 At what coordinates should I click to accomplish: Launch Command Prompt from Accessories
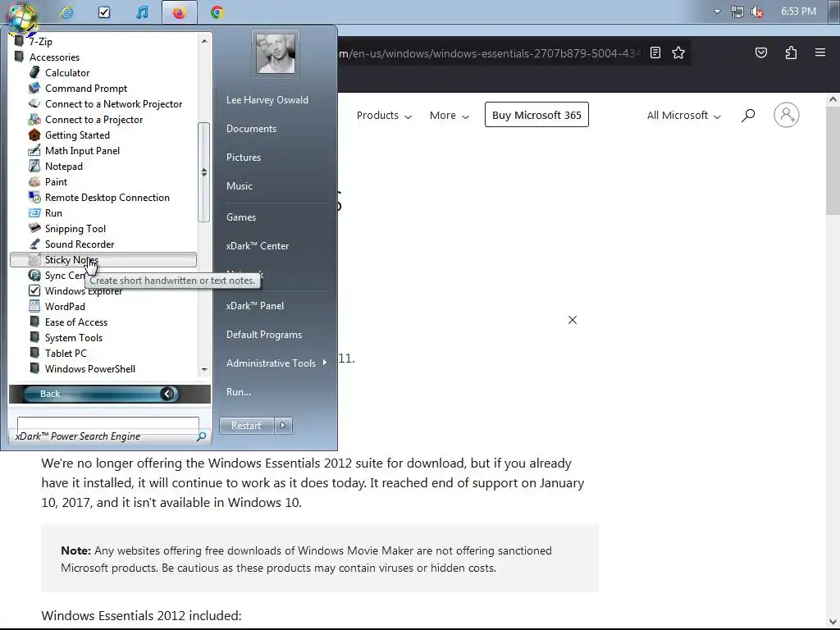point(85,89)
